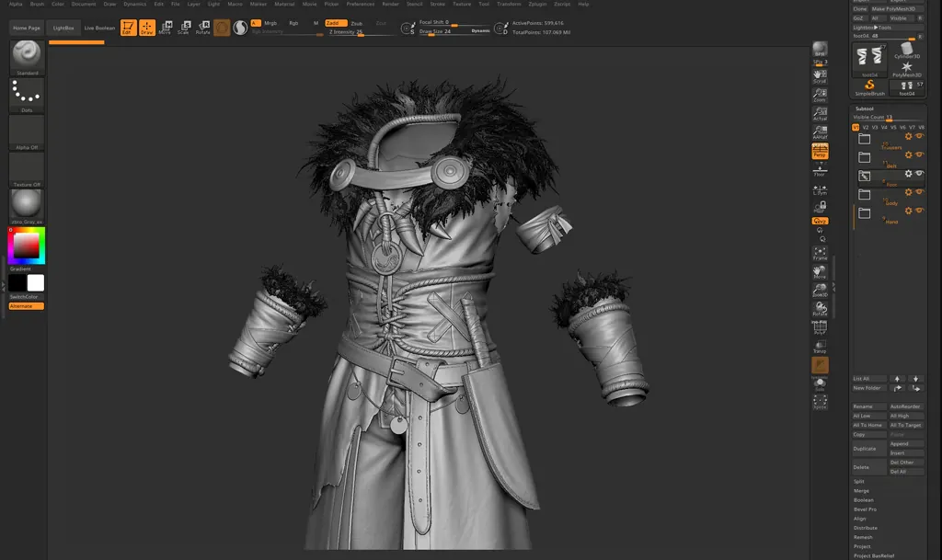This screenshot has width=942, height=560.
Task: Adjust the Z Intensity slider
Action: [x=361, y=32]
